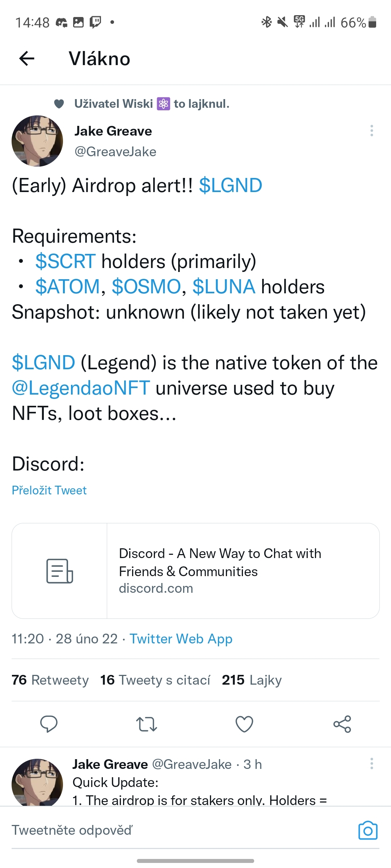The height and width of the screenshot is (868, 391).
Task: View the 76 Retweety list
Action: pyautogui.click(x=50, y=680)
